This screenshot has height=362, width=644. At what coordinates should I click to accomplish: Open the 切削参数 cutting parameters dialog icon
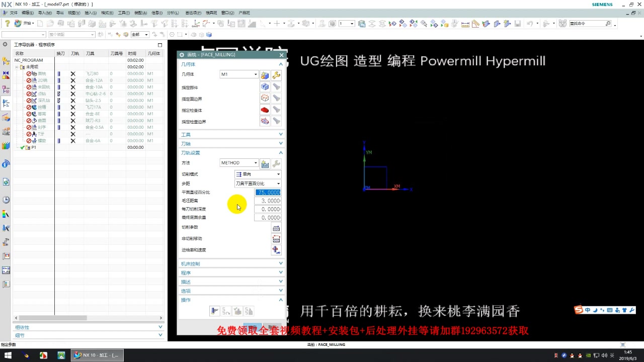pyautogui.click(x=276, y=228)
